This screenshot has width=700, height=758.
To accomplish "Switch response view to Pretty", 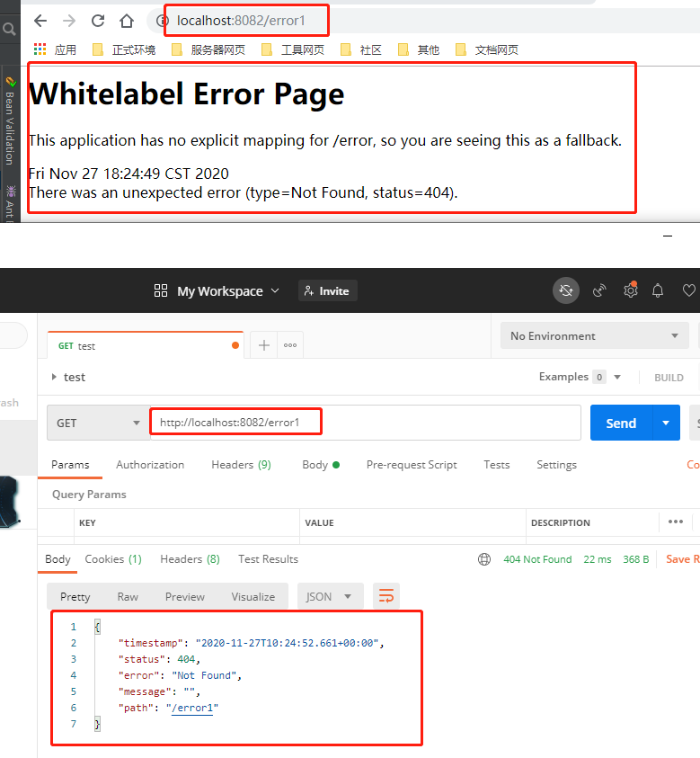I will tap(75, 596).
